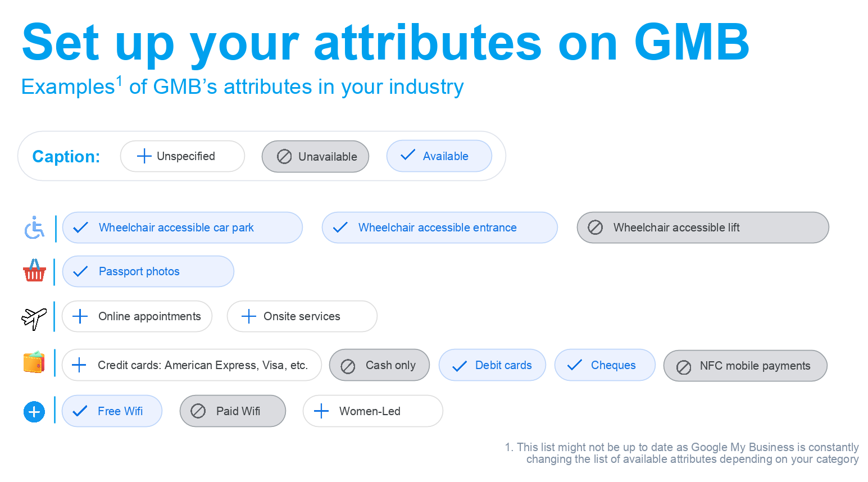Viewport: 868px width, 482px height.
Task: Select the Unspecified caption chip
Action: tap(183, 156)
